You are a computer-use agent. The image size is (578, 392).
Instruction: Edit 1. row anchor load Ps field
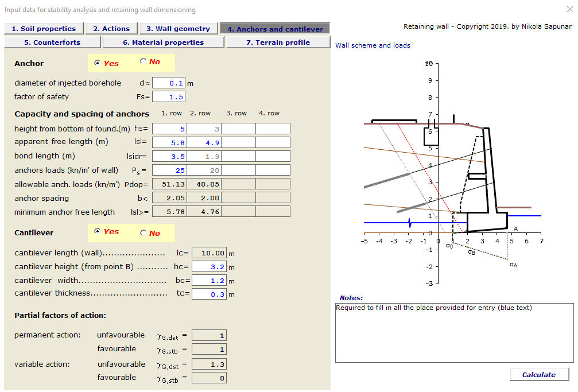[x=170, y=170]
